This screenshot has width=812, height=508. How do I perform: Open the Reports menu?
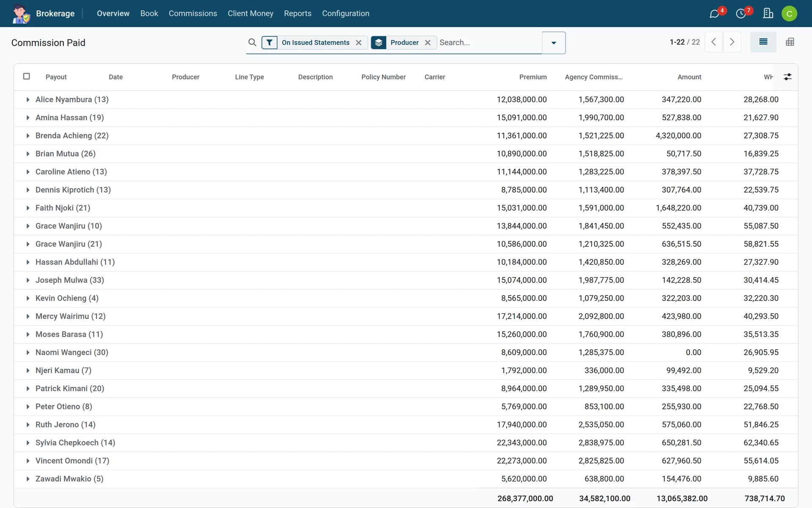(298, 14)
